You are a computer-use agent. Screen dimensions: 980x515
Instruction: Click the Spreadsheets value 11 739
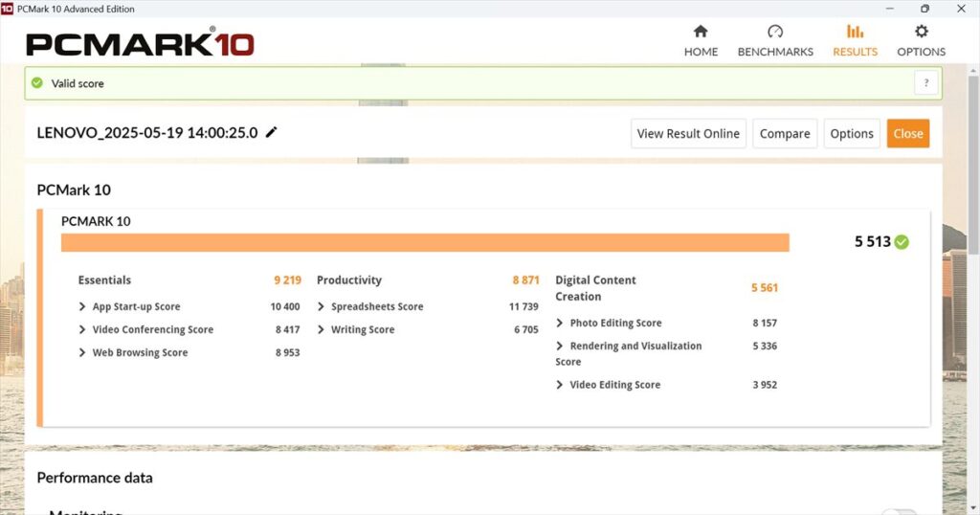click(523, 306)
